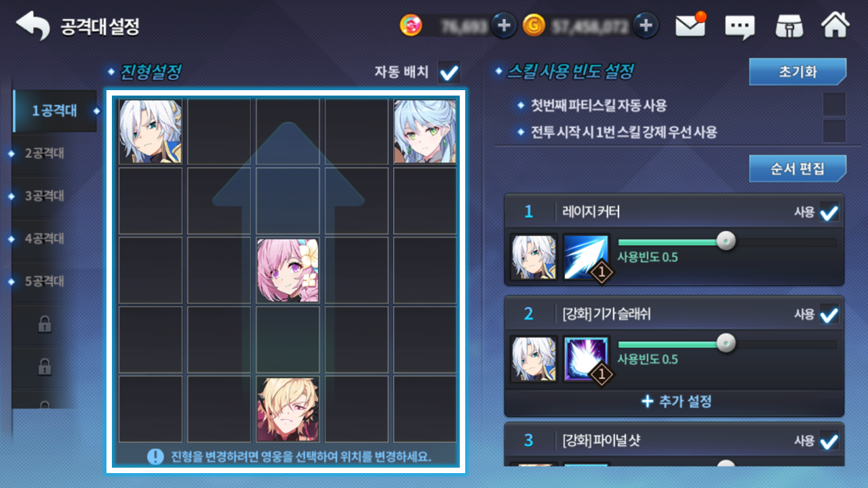Enable 첫번째 파티스킬 자동 사용 checkbox
868x488 pixels.
coord(834,105)
